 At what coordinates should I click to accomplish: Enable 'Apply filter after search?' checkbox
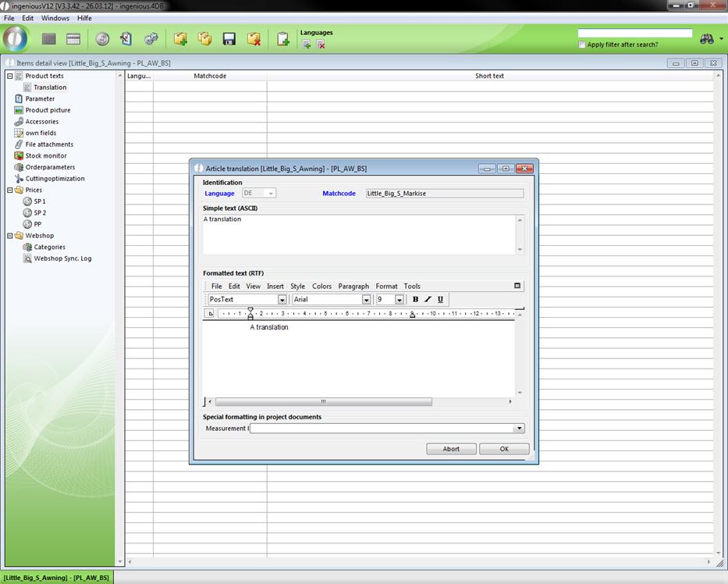click(x=582, y=45)
